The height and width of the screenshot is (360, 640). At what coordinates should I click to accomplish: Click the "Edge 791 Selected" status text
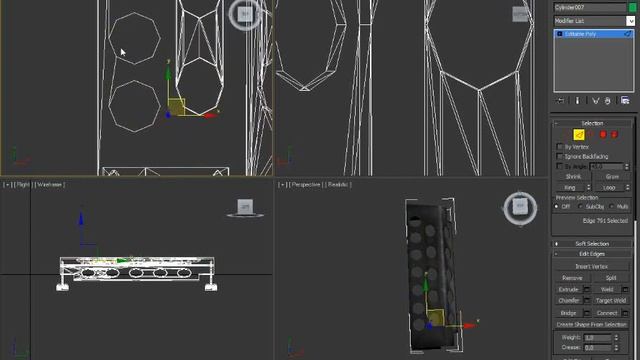(605, 221)
